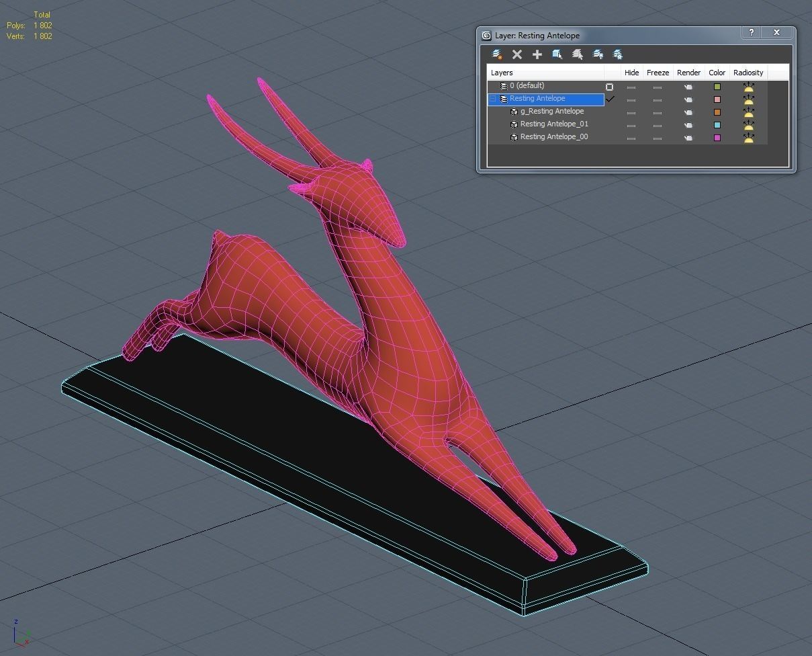Toggle Freeze for Resting Antelope layer
Image resolution: width=812 pixels, height=656 pixels.
(x=658, y=100)
